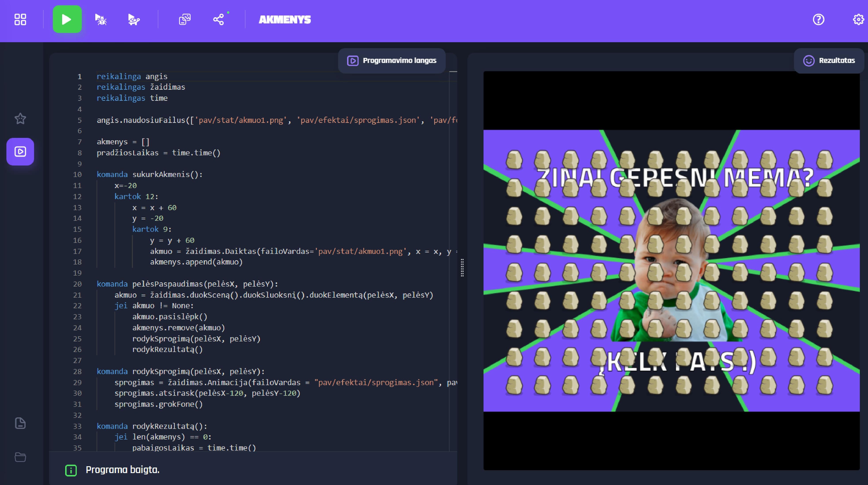Click line 3 'reikalingas time'
This screenshot has width=868, height=485.
coord(132,98)
